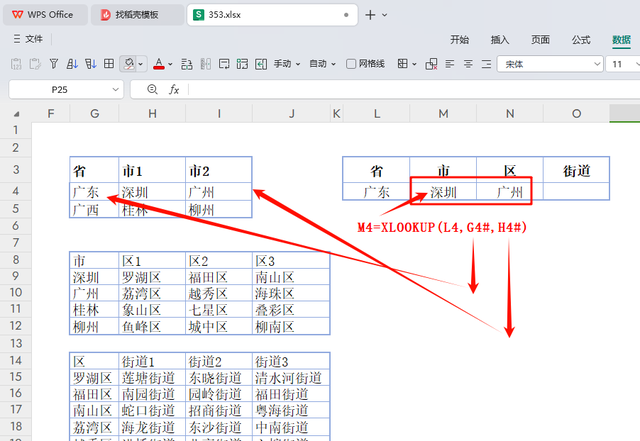The width and height of the screenshot is (640, 441).
Task: Sort descending with the funnel arrow icon
Action: click(x=90, y=64)
